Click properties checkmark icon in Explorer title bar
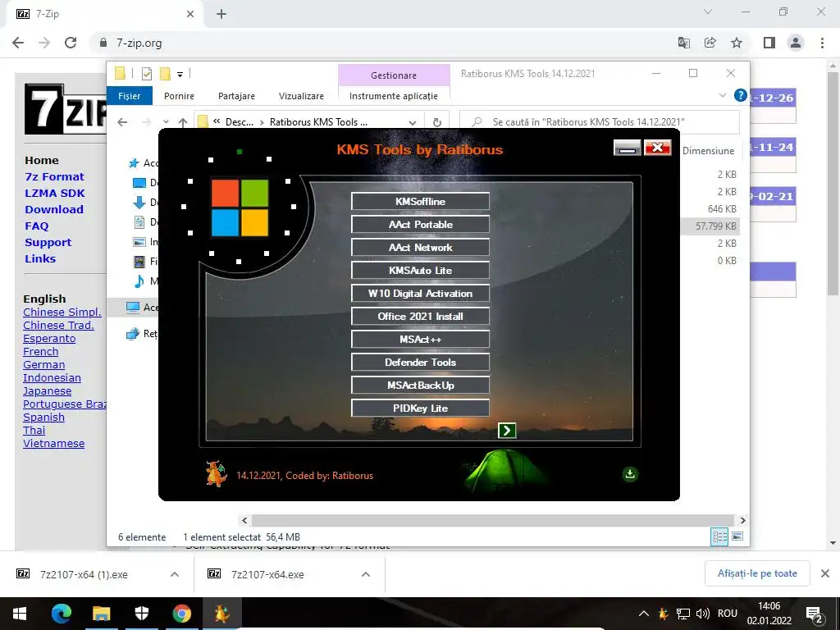 pyautogui.click(x=146, y=73)
